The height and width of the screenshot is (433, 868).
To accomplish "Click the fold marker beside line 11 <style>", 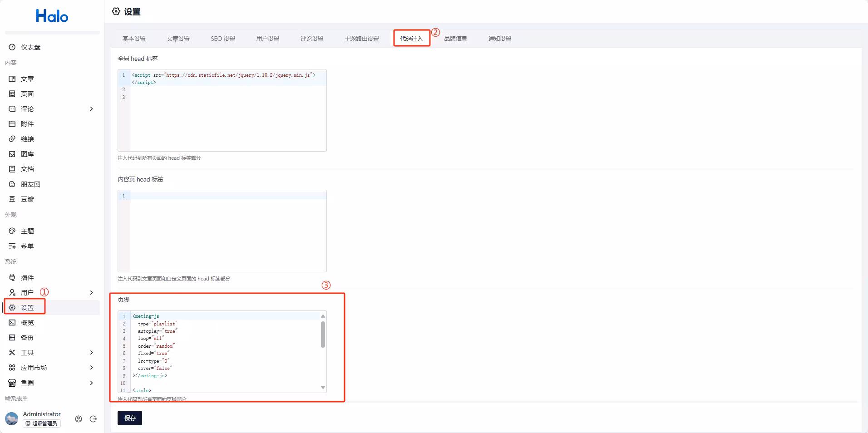I will 129,391.
